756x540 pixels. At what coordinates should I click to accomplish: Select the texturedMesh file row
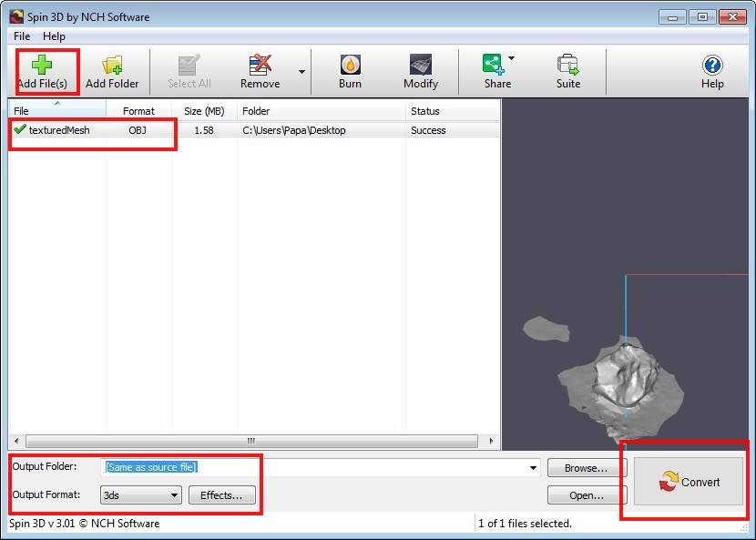pos(253,130)
